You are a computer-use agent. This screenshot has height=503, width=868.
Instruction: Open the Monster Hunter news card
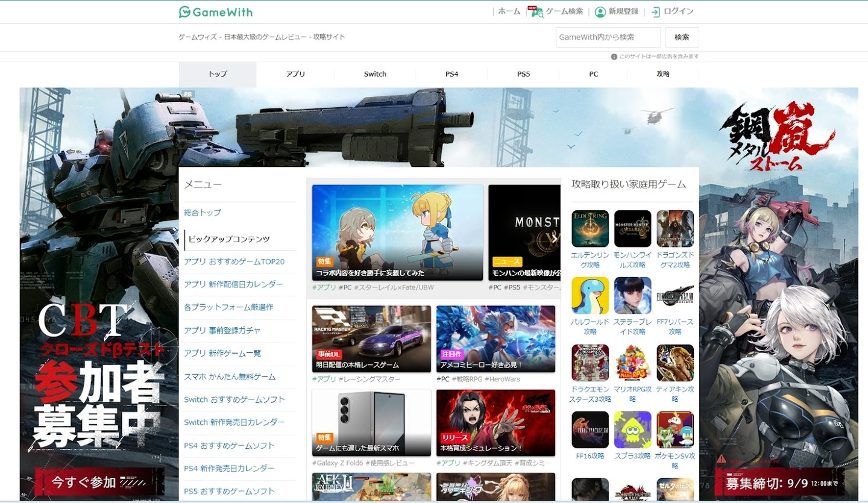[x=524, y=233]
